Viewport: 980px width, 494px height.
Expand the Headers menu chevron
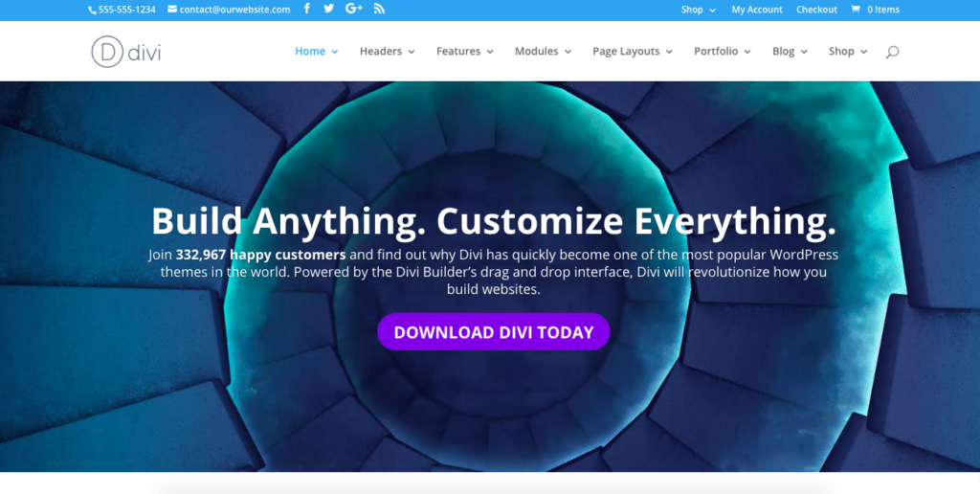click(412, 52)
